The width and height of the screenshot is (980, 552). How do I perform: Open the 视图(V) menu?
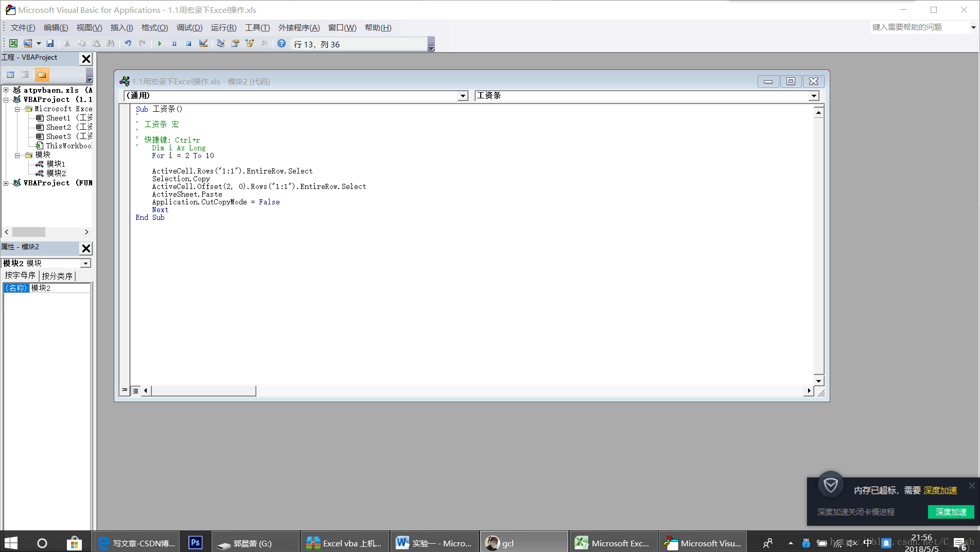click(x=89, y=28)
